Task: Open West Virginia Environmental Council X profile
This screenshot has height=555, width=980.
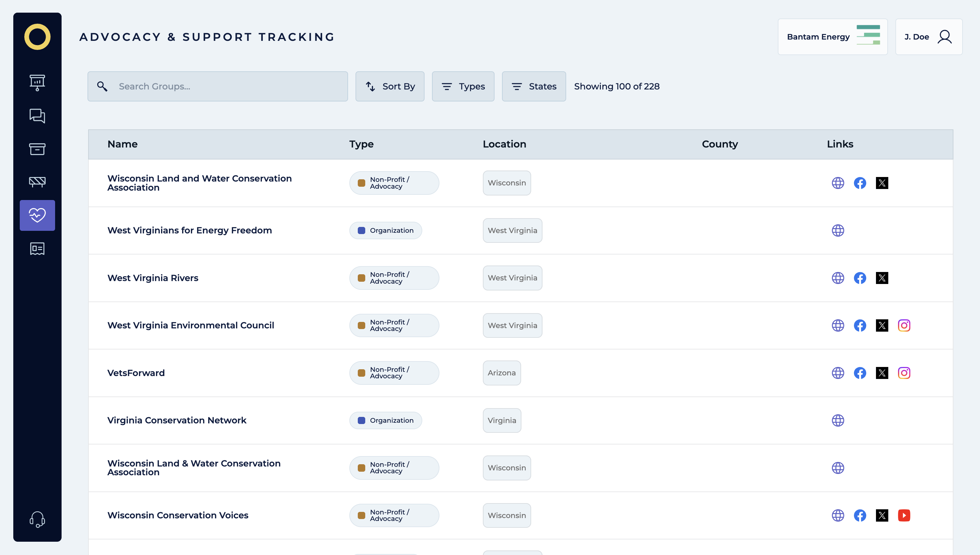Action: tap(882, 325)
